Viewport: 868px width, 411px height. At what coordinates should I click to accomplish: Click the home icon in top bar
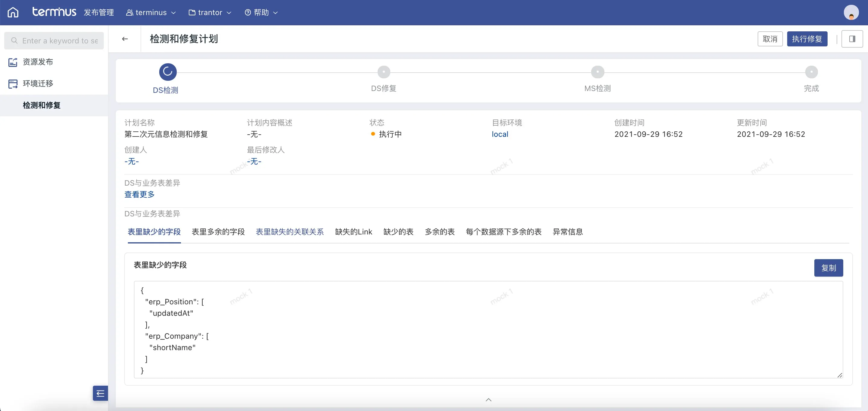coord(13,12)
